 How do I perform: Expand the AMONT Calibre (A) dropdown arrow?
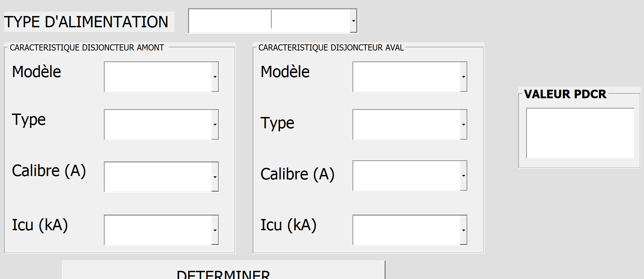tap(215, 177)
